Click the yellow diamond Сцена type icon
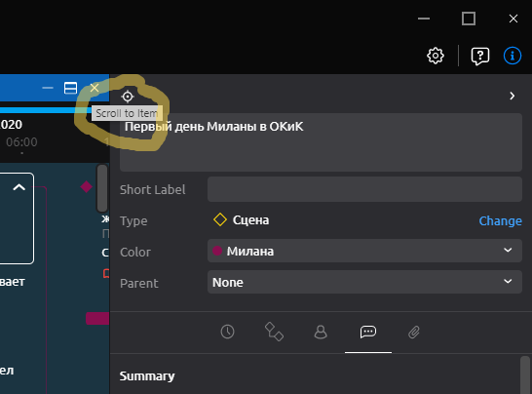Screen dimensions: 532x394 [220, 219]
